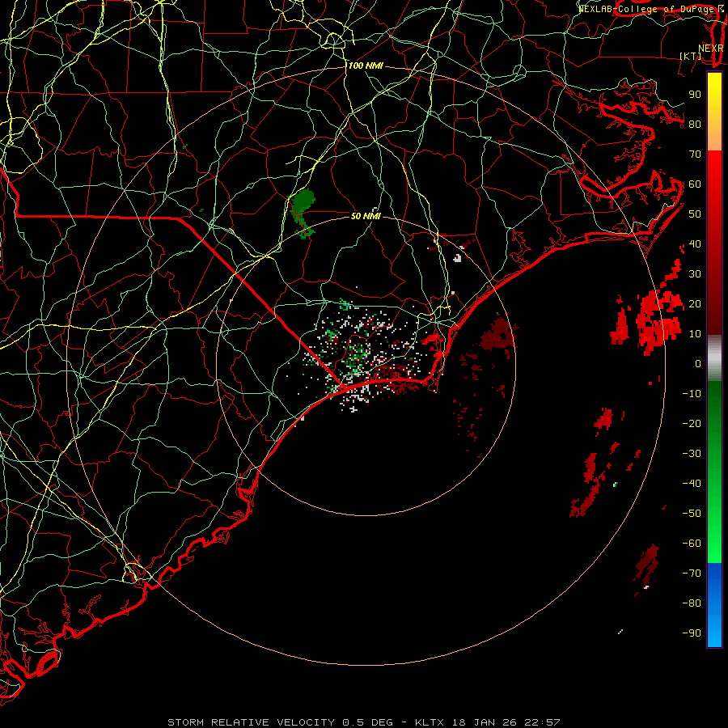The height and width of the screenshot is (728, 728).
Task: Click the bright red 60–70 kt color bar segment
Action: [x=714, y=167]
